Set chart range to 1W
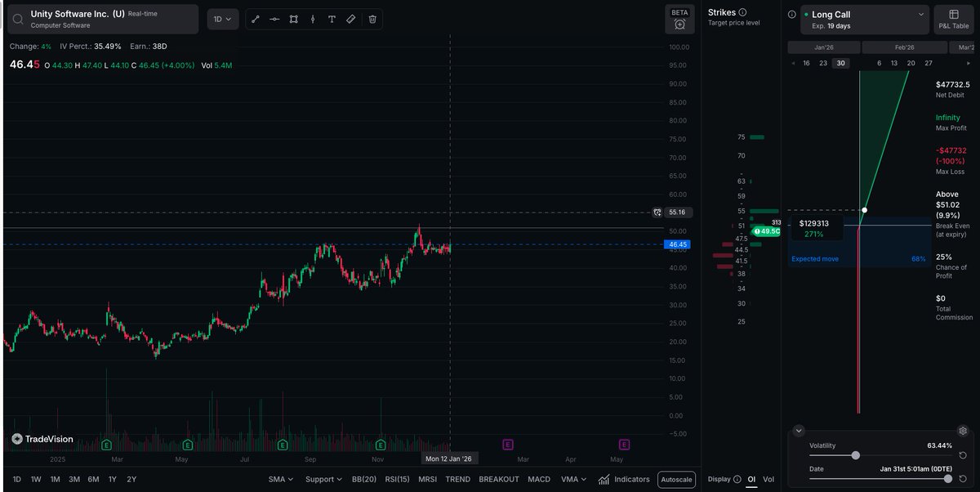Image resolution: width=980 pixels, height=492 pixels. (x=37, y=480)
